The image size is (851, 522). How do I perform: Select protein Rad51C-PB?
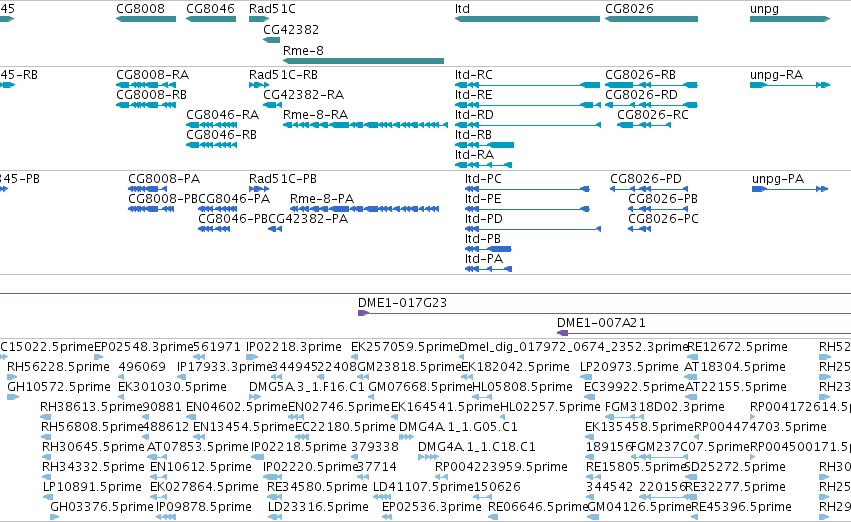(x=283, y=179)
